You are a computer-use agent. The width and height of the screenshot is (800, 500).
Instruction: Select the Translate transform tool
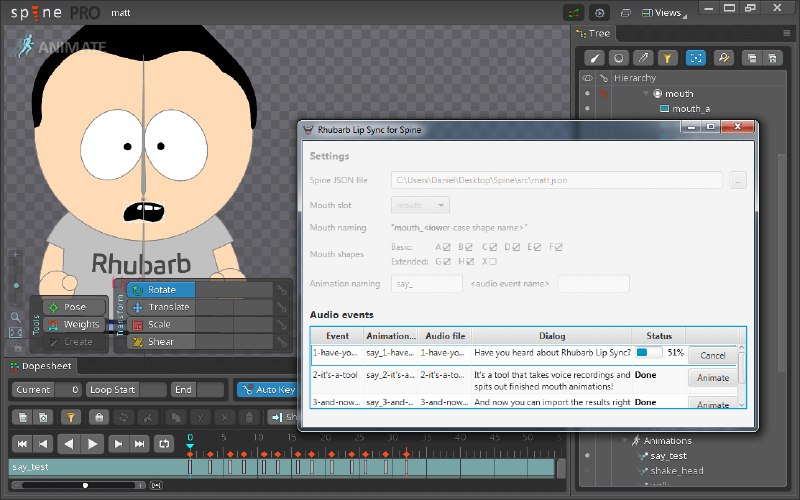[161, 307]
